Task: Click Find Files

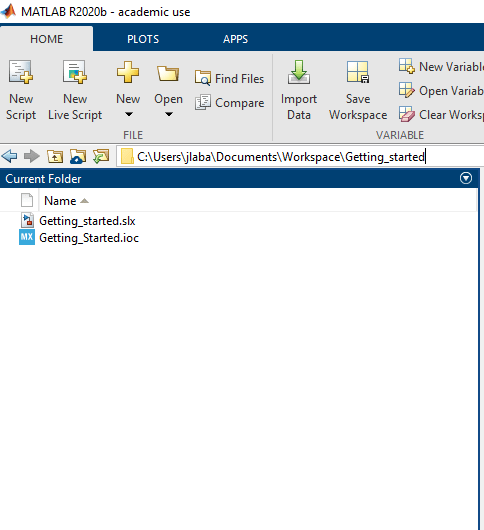Action: click(x=229, y=78)
